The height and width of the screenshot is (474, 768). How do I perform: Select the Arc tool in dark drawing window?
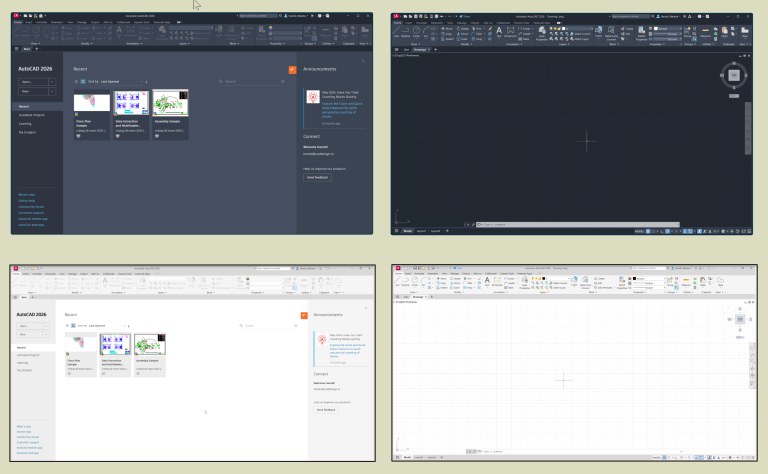click(426, 31)
